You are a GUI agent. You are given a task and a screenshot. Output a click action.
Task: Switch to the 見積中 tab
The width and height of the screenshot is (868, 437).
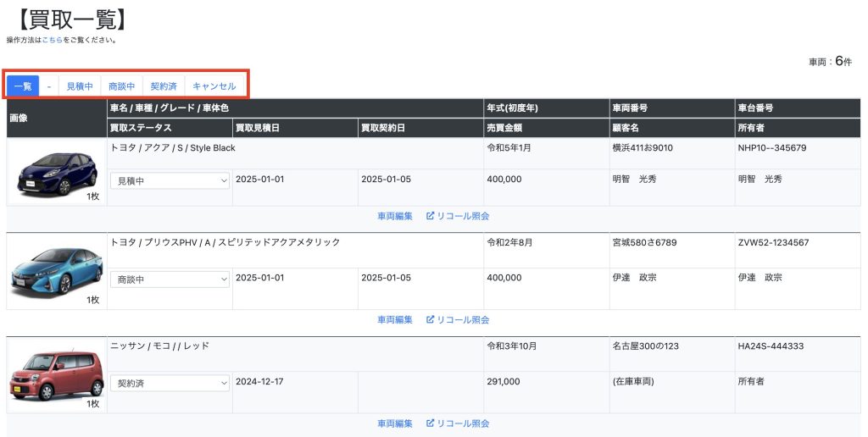(x=80, y=86)
